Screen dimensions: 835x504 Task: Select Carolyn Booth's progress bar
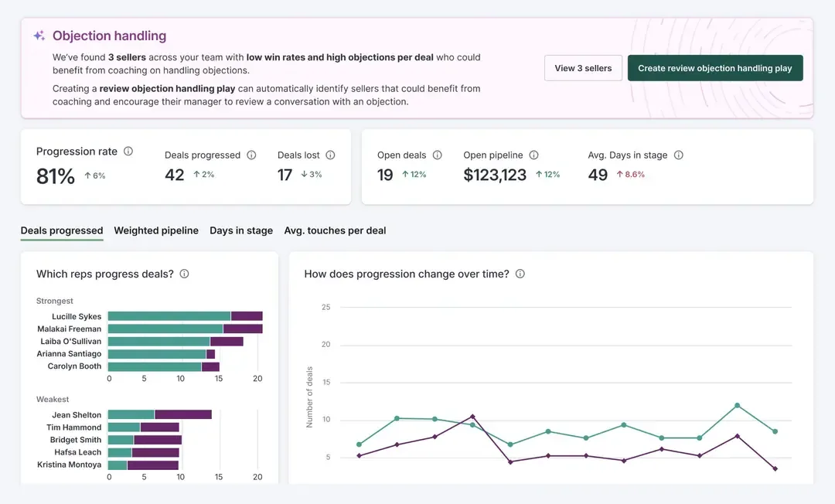(x=162, y=366)
